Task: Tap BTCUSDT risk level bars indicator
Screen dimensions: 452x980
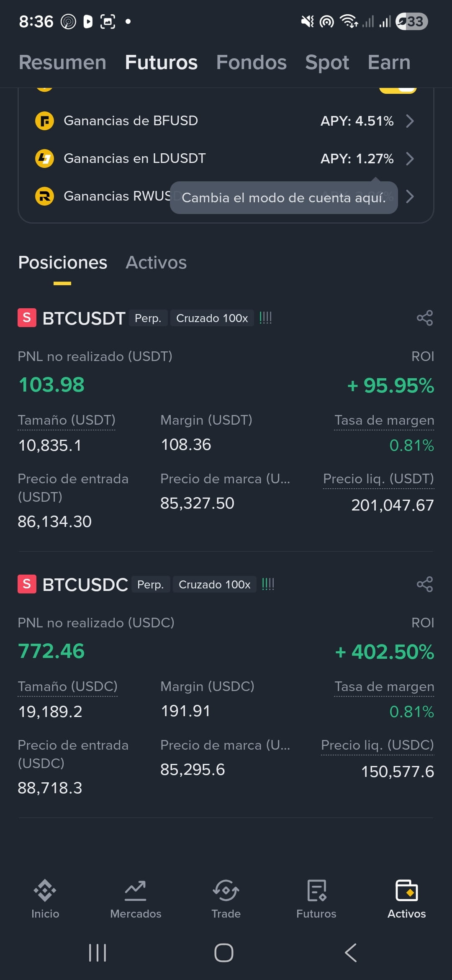Action: coord(265,318)
